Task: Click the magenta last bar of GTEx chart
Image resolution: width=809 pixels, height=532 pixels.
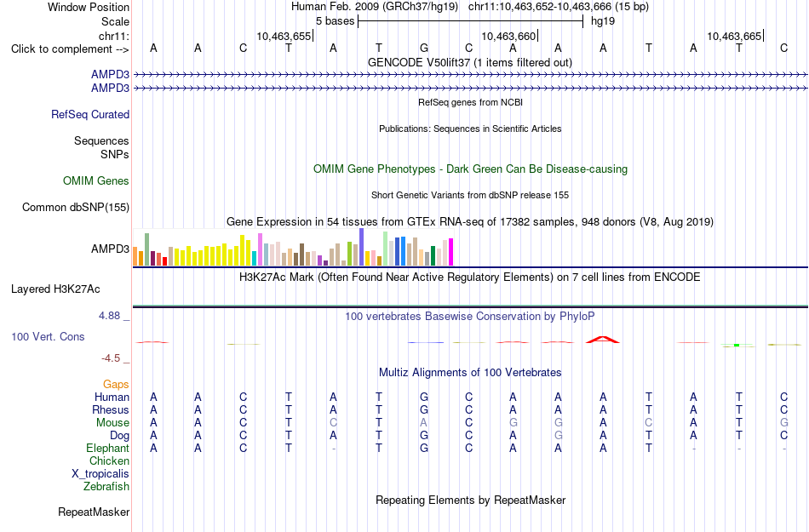Action: click(451, 252)
